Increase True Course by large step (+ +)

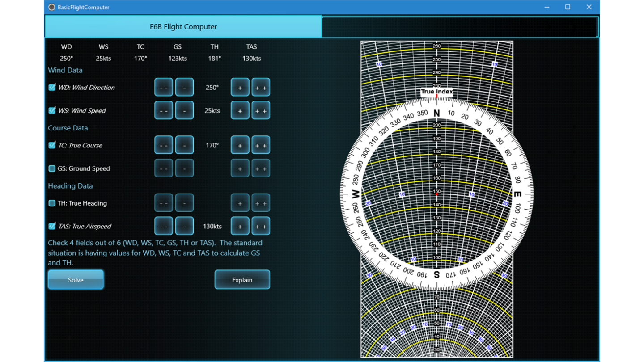[x=261, y=145]
